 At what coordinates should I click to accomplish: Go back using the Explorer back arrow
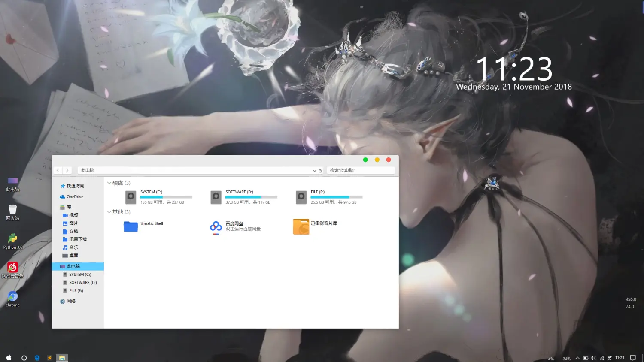pos(58,170)
